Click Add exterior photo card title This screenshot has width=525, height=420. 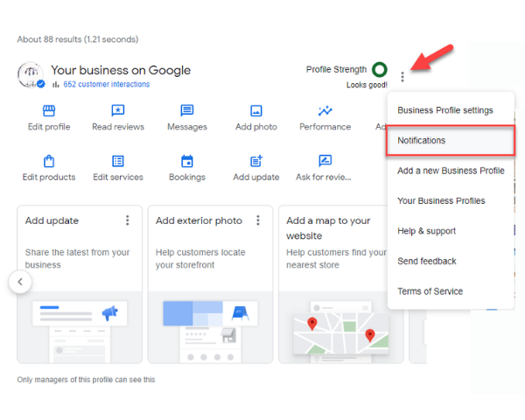(199, 220)
